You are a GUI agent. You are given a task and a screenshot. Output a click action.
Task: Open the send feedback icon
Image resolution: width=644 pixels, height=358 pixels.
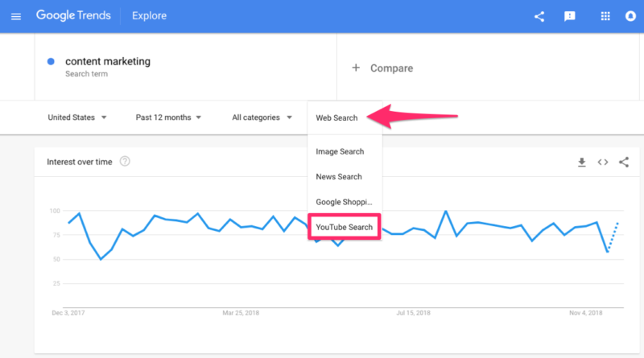point(569,16)
